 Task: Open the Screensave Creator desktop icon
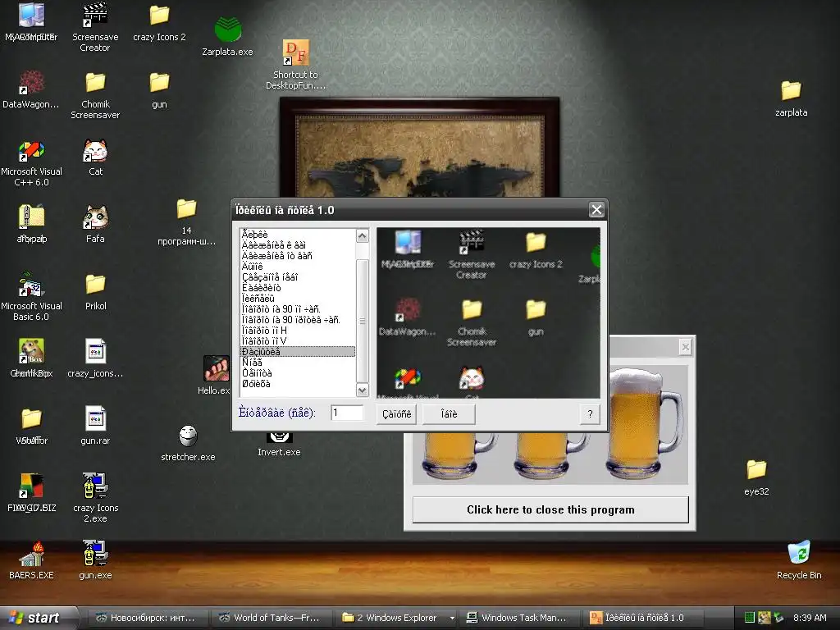95,27
